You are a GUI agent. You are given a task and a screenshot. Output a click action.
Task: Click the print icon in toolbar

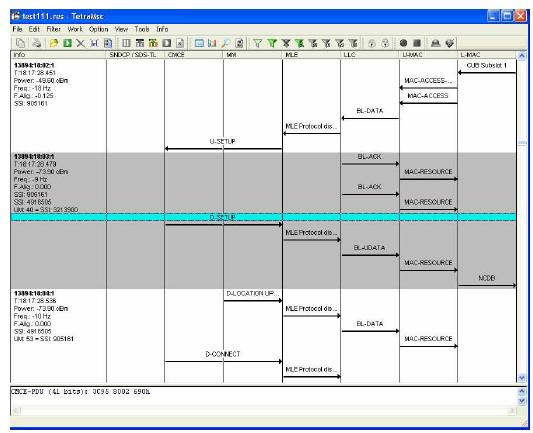[x=37, y=43]
